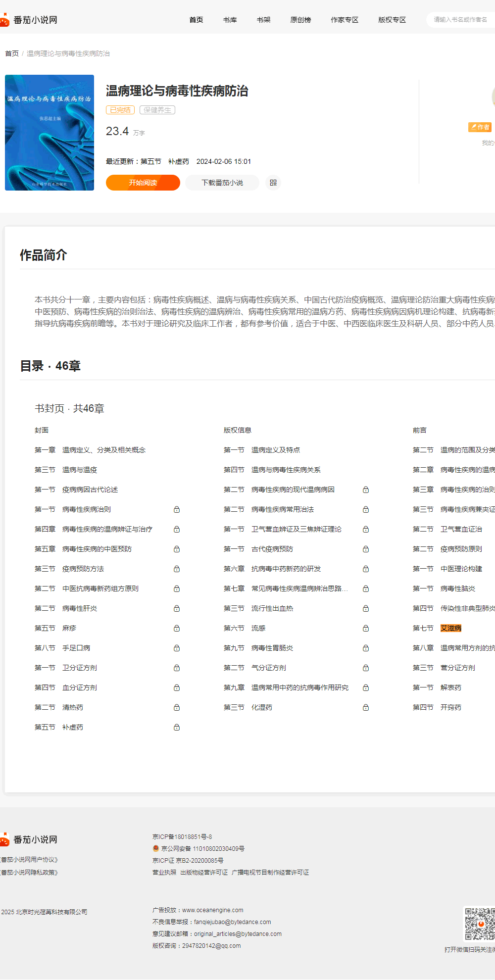Go to 原创榜 in top navigation
Screen dimensions: 495x980
[x=300, y=20]
